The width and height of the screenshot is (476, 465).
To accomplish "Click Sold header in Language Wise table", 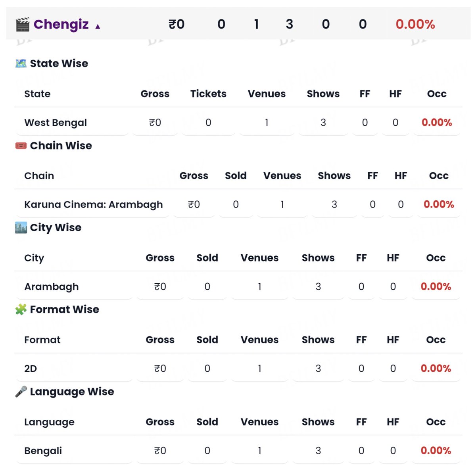I will point(207,422).
